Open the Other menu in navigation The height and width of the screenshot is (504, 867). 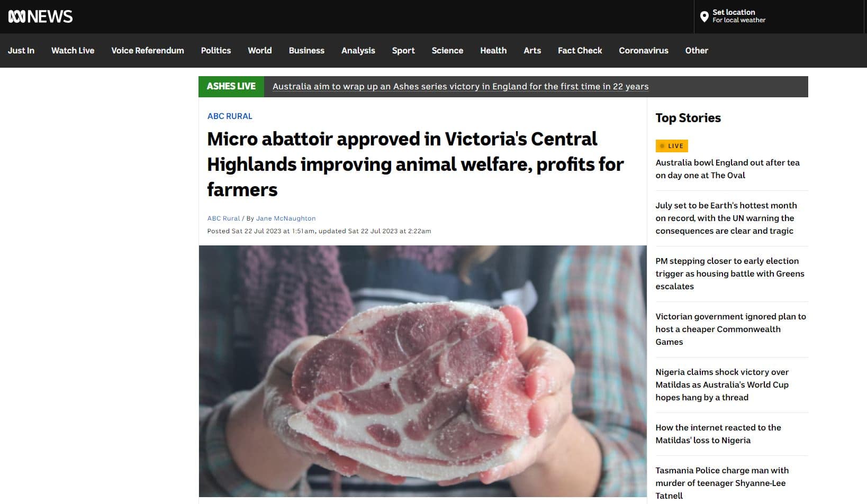pyautogui.click(x=696, y=51)
